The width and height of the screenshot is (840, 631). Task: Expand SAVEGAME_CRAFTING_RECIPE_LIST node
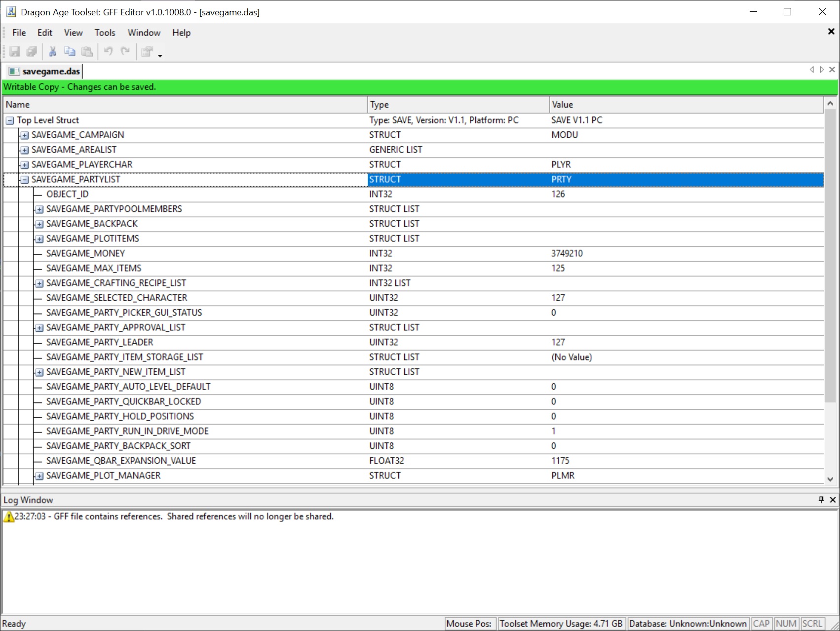(x=39, y=283)
